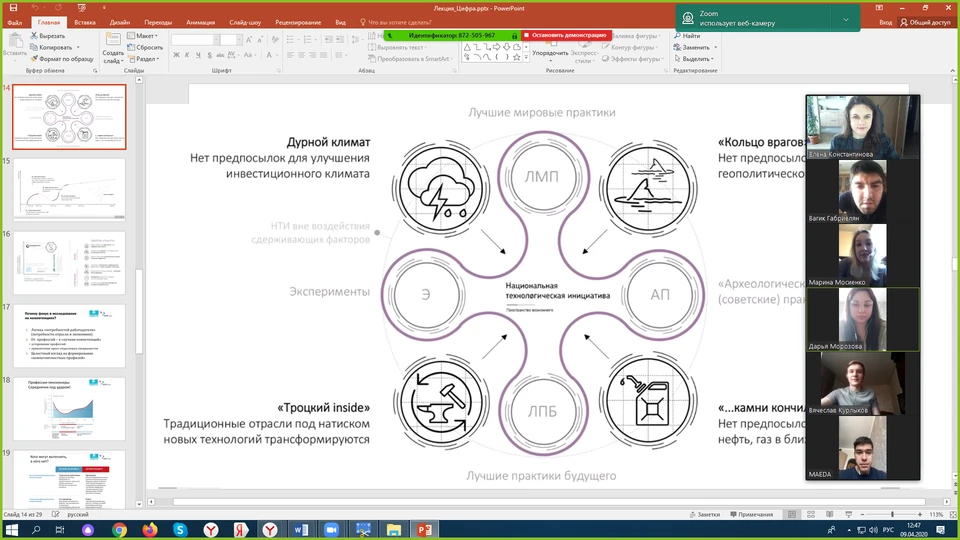Toggle italic formatting К
Screen dimensions: 960x540
pyautogui.click(x=187, y=55)
